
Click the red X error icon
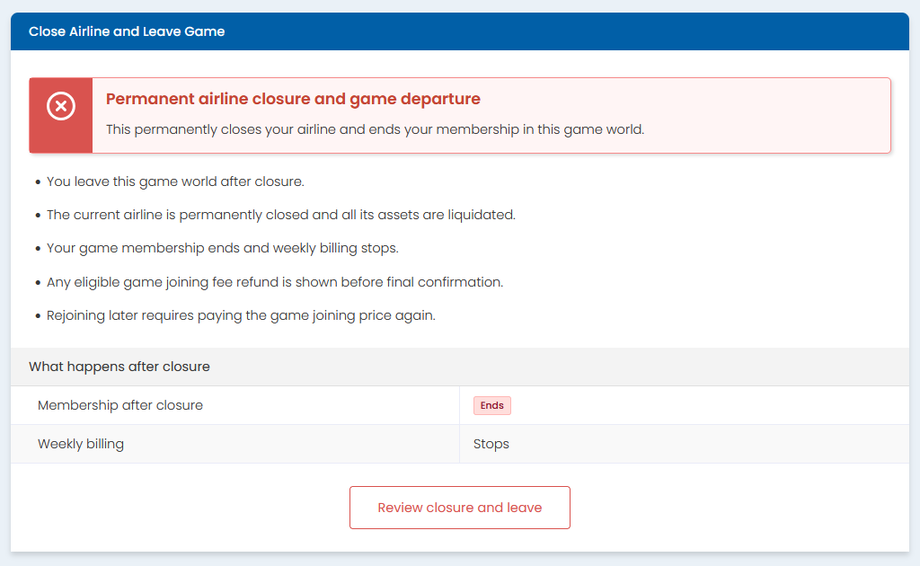pyautogui.click(x=61, y=106)
